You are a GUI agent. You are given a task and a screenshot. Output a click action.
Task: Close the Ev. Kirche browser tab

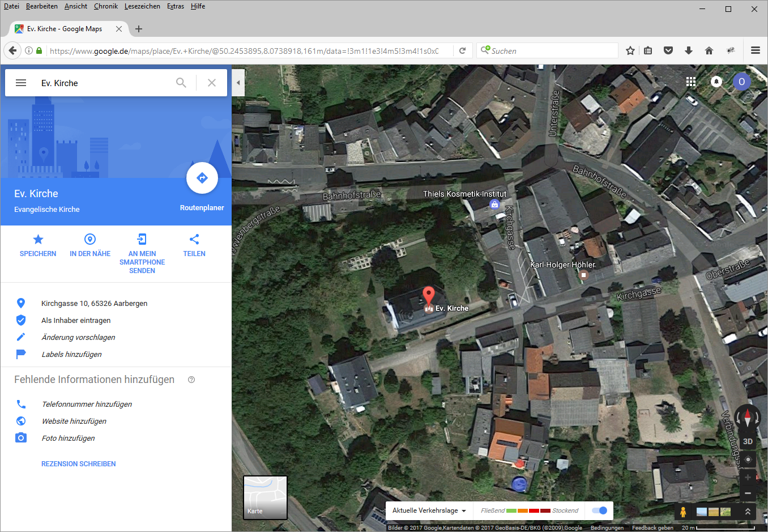point(119,29)
